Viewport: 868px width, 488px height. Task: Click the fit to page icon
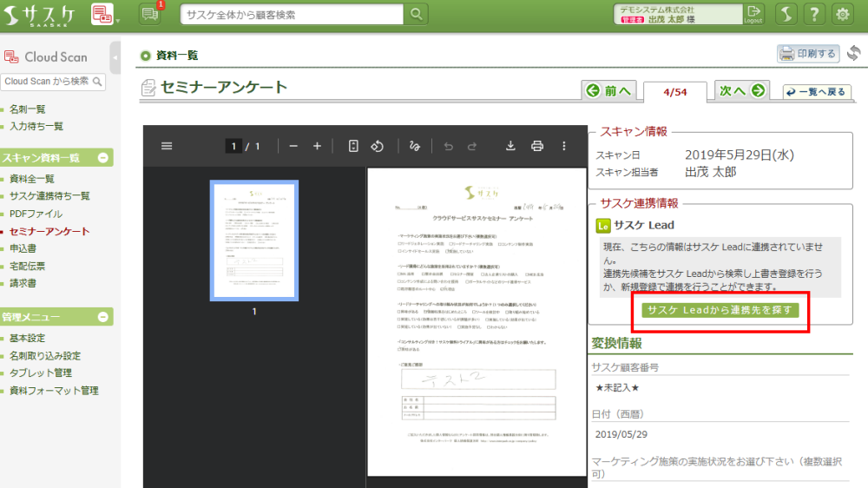coord(353,146)
